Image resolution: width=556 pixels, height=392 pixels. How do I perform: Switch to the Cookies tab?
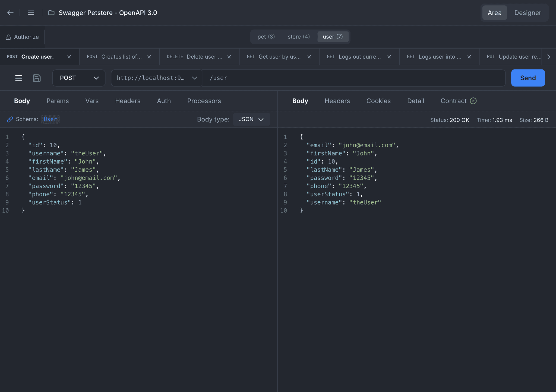tap(378, 101)
